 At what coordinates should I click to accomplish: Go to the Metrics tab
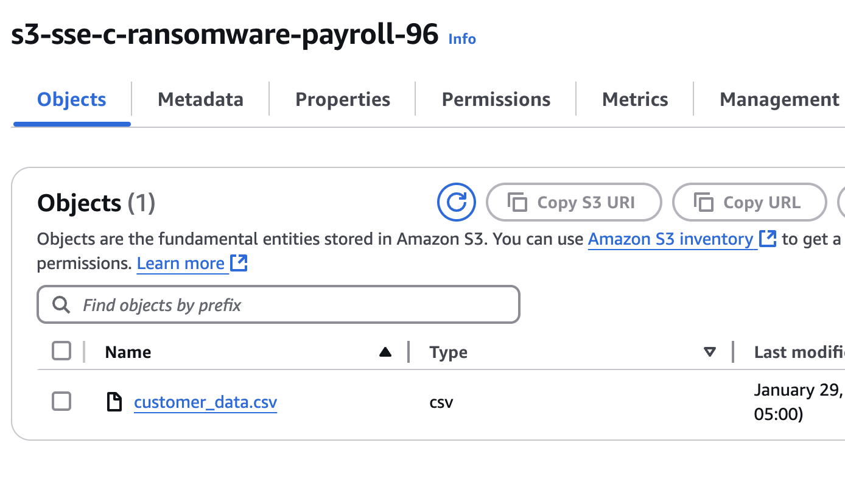coord(634,99)
